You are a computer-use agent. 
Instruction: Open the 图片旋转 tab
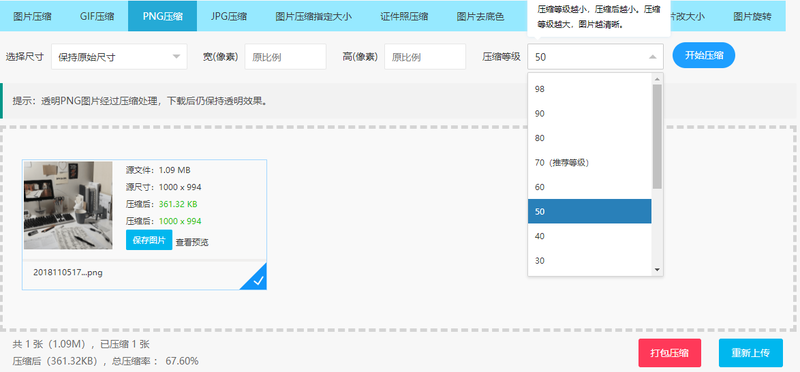point(752,16)
